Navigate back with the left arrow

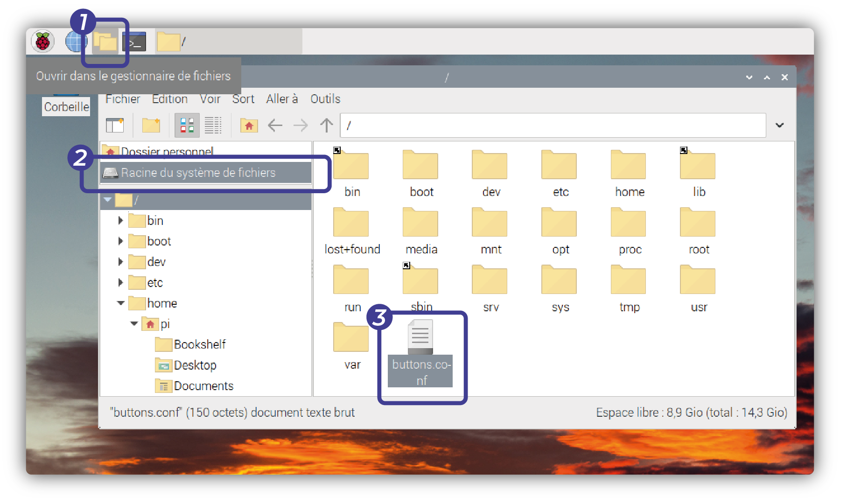pyautogui.click(x=275, y=125)
